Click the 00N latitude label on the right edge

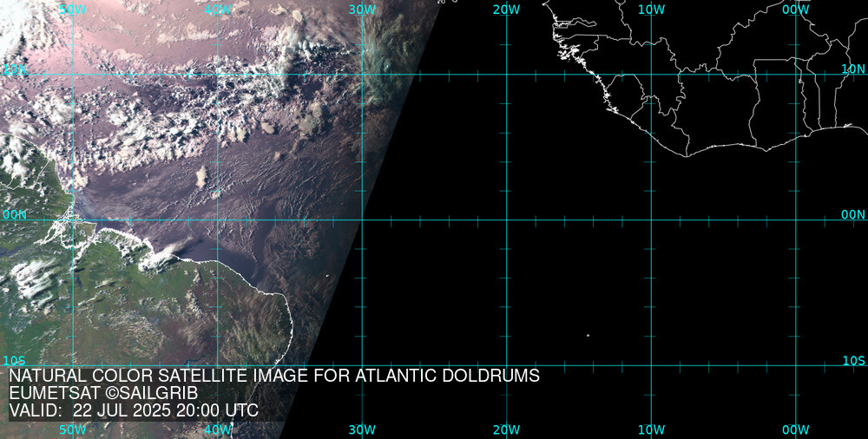tap(853, 215)
